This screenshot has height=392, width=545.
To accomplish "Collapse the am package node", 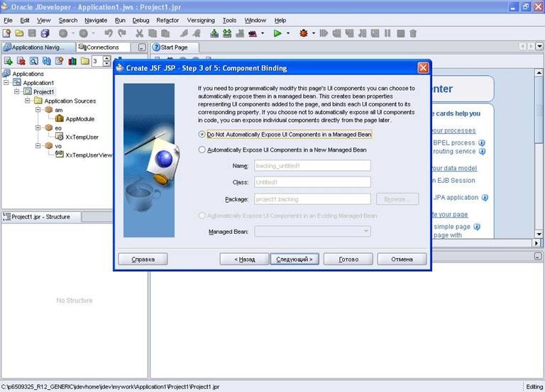I will click(38, 110).
